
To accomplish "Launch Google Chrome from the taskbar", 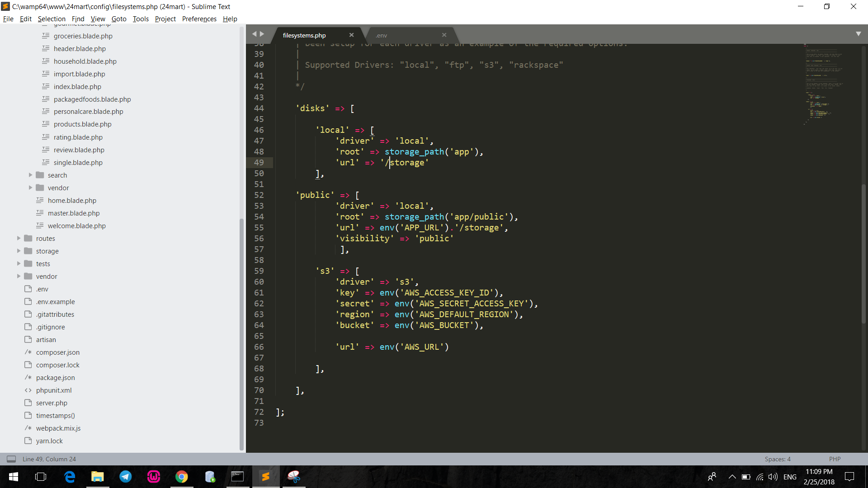I will click(181, 476).
